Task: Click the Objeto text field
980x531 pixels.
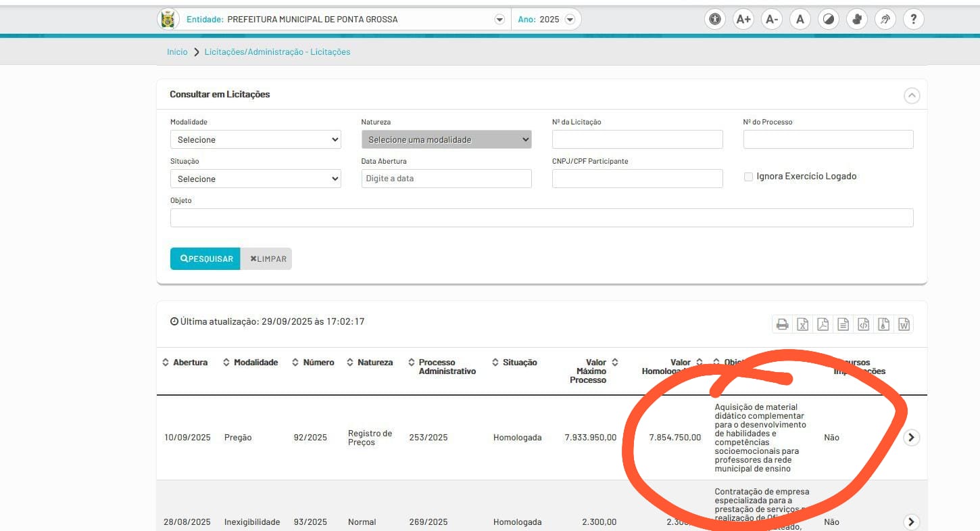Action: tap(541, 218)
